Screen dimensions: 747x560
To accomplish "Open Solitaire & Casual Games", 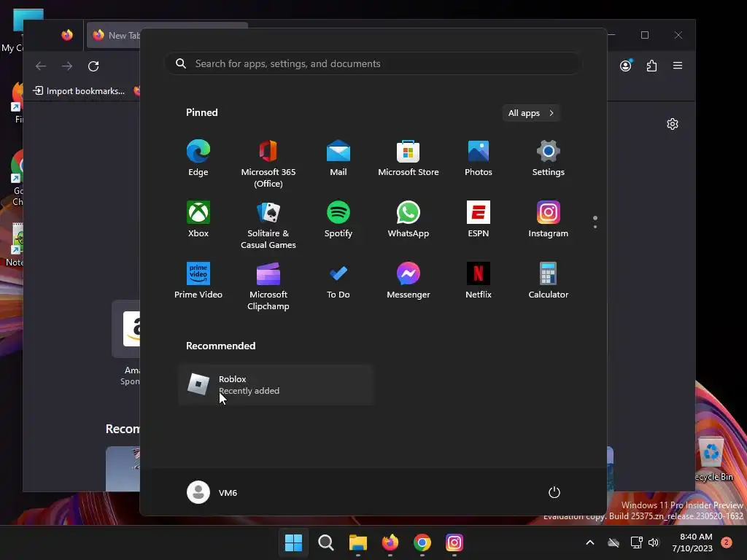I will 268,225.
